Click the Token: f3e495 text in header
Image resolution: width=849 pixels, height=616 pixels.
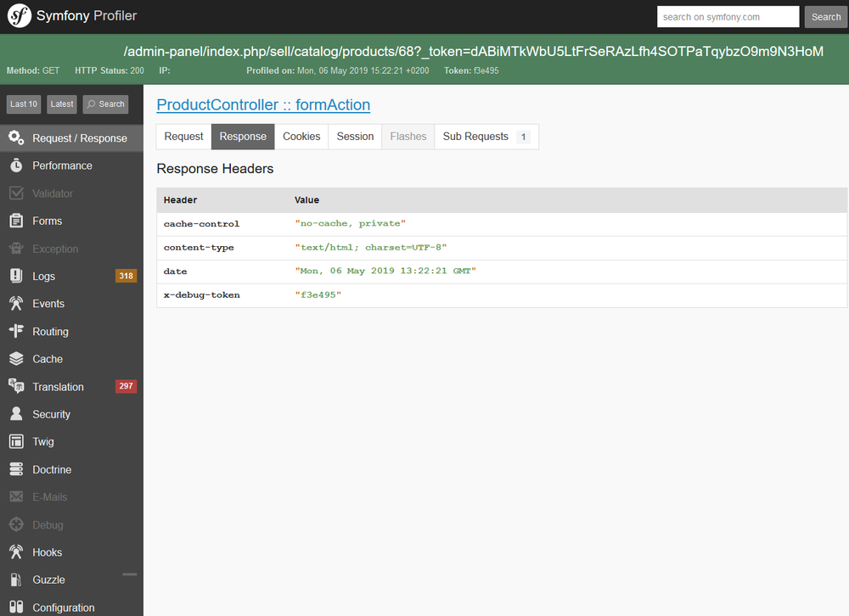[471, 70]
